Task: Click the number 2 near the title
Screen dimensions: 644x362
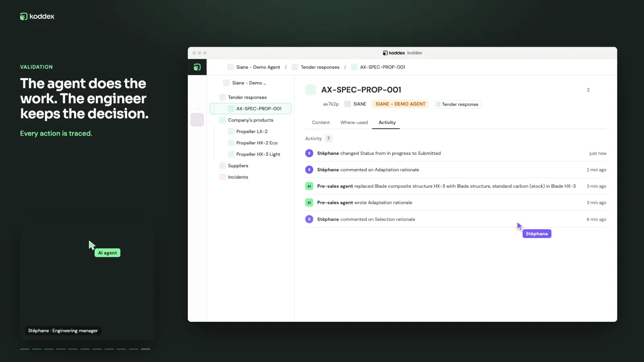Action: (588, 90)
